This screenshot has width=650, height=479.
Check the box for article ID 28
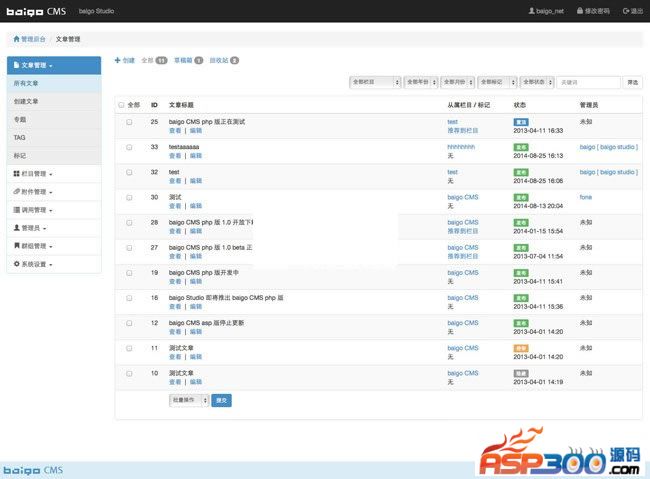pyautogui.click(x=129, y=223)
